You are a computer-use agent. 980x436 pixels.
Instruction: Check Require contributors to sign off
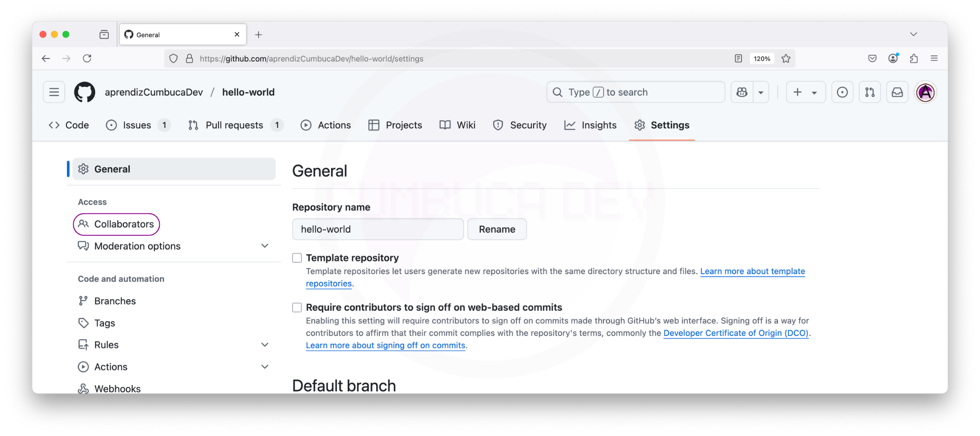click(x=297, y=307)
